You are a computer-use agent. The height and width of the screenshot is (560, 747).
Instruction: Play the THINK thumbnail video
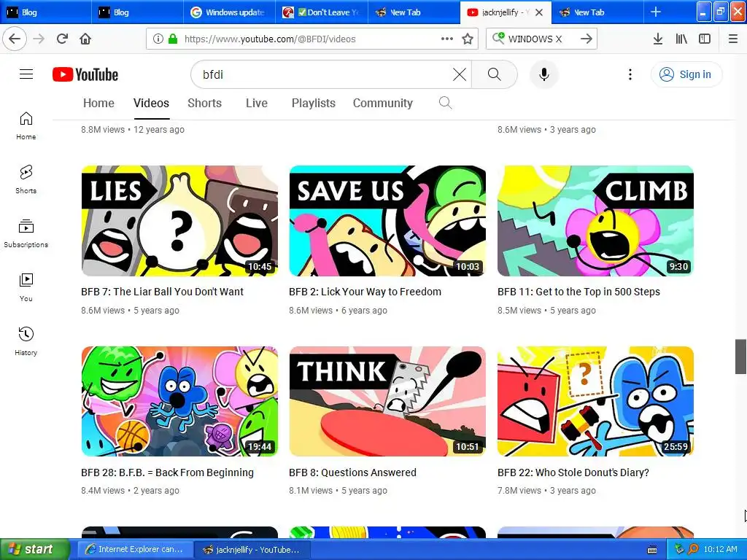[387, 401]
